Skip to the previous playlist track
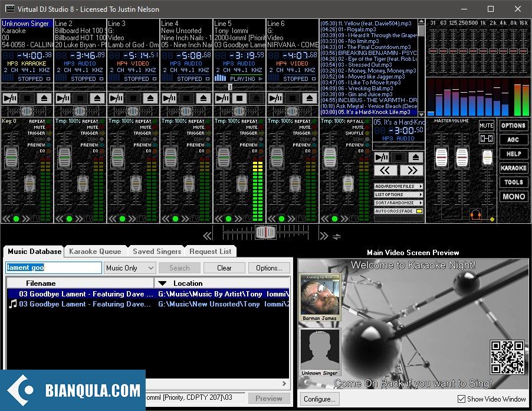This screenshot has height=411, width=532. pos(385,171)
